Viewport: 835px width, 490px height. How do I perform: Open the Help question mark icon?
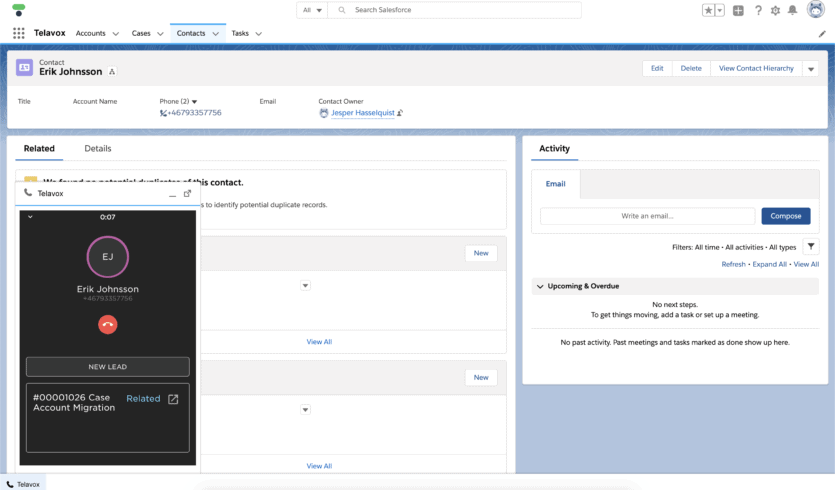(758, 10)
